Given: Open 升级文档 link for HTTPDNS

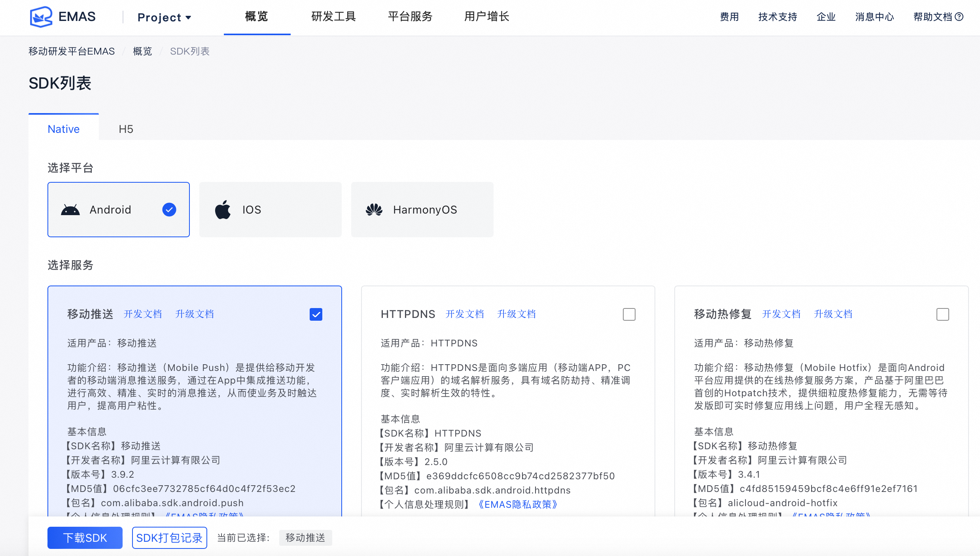Looking at the screenshot, I should pyautogui.click(x=516, y=314).
